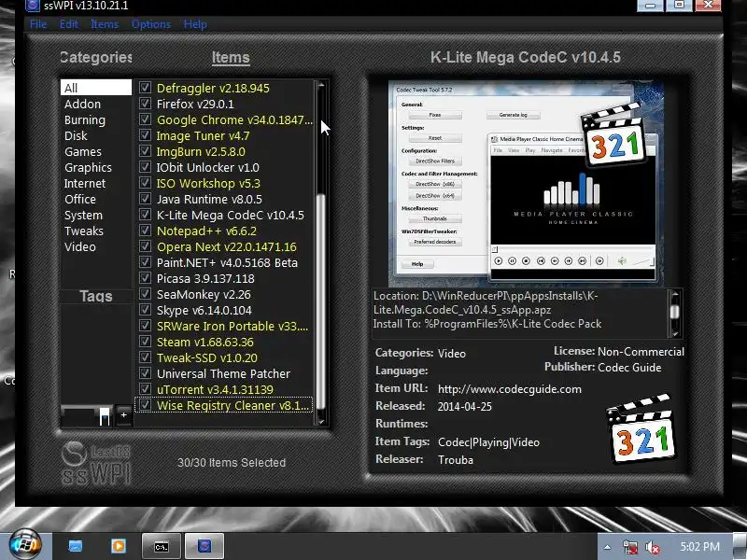Screen dimensions: 747x560
Task: Click items list scroll up arrow
Action: pyautogui.click(x=321, y=86)
